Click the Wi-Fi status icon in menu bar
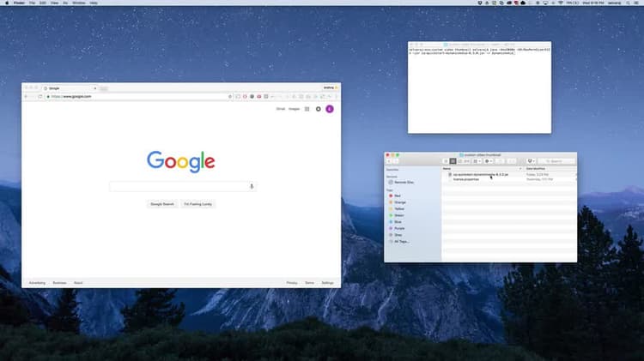The width and height of the screenshot is (644, 361). coord(561,3)
